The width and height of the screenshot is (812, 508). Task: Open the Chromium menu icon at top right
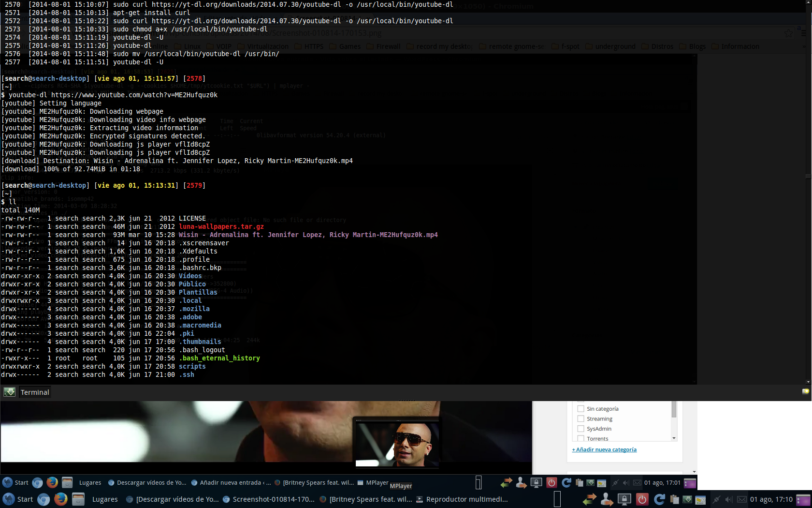coord(804,33)
